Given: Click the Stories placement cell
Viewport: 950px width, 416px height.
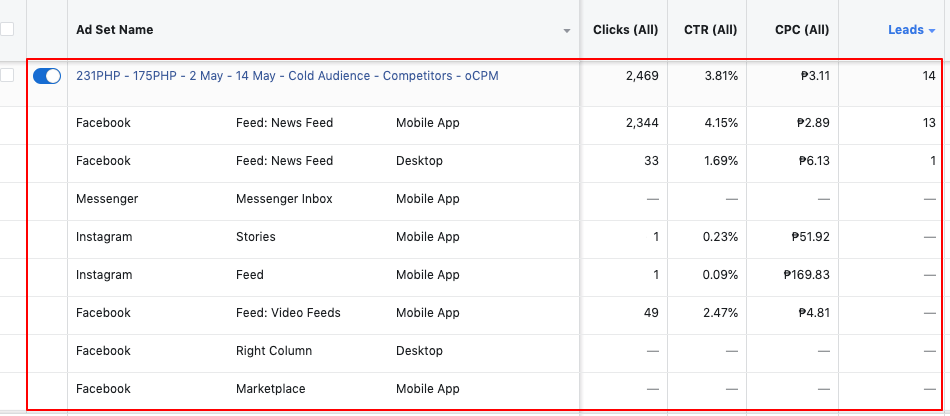Looking at the screenshot, I should (x=256, y=237).
